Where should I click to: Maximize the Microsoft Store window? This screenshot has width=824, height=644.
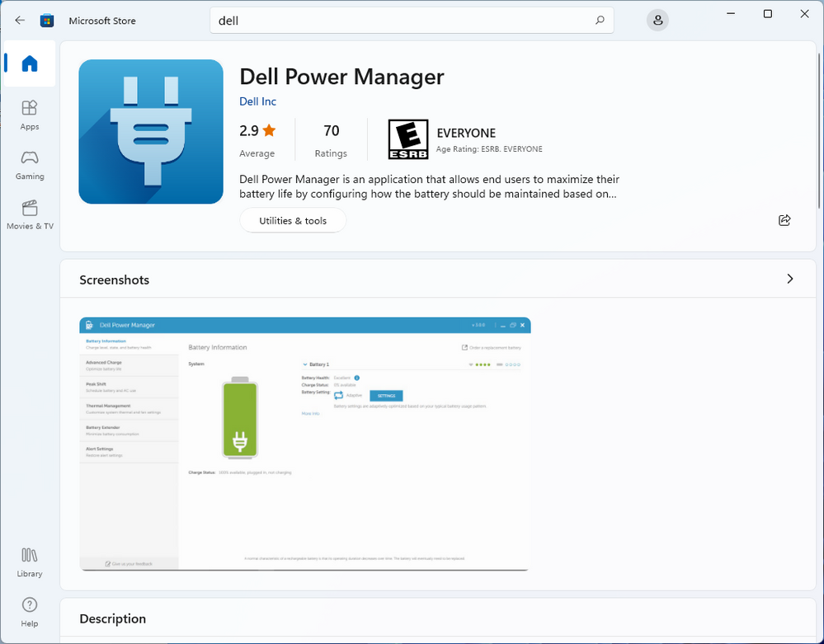tap(768, 14)
